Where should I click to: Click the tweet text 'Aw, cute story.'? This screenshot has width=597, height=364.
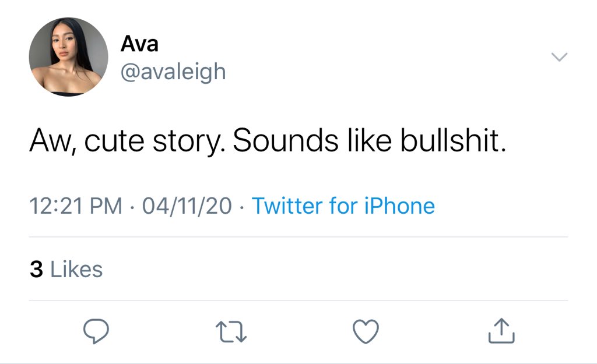click(128, 141)
